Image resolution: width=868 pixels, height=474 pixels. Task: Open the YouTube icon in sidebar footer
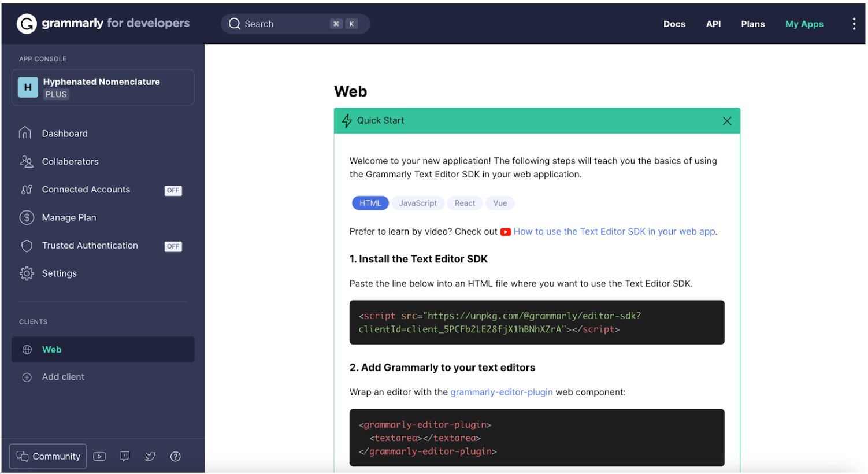pos(99,457)
